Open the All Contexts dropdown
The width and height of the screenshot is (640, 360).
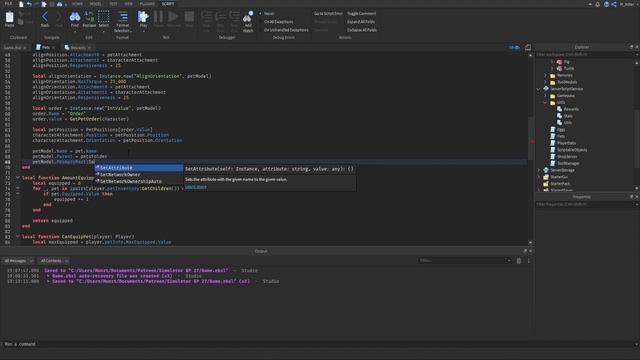pyautogui.click(x=54, y=260)
